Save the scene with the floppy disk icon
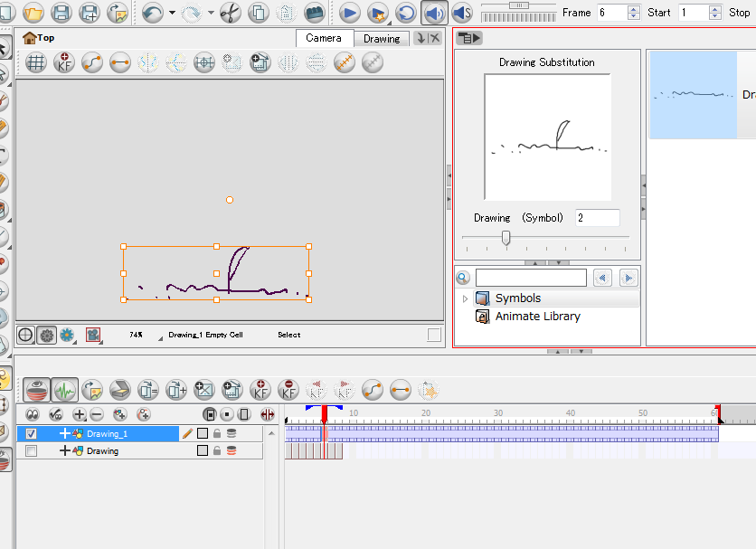The image size is (756, 549). [61, 13]
